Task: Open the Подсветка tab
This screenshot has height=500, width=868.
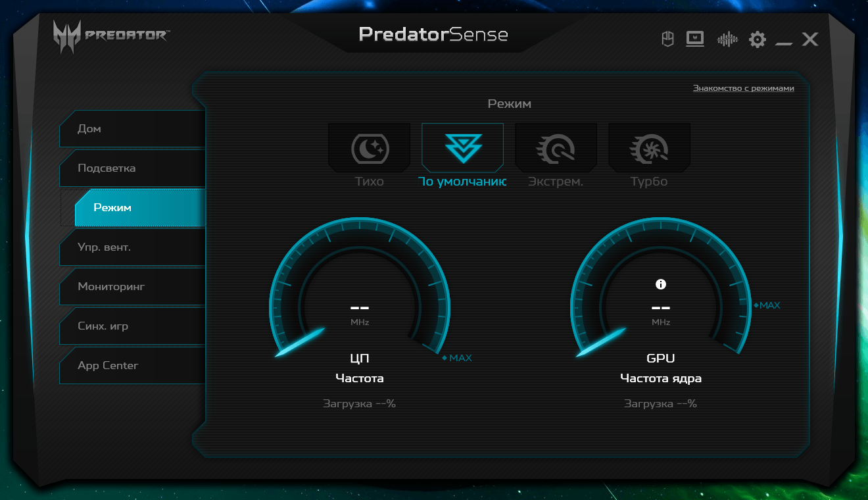Action: 133,168
